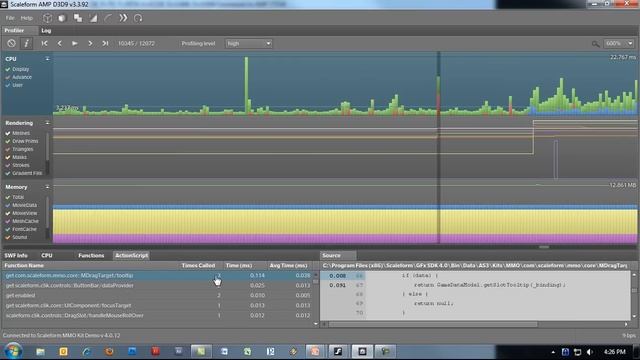Click the source pane horizontal scrollbar

433,324
